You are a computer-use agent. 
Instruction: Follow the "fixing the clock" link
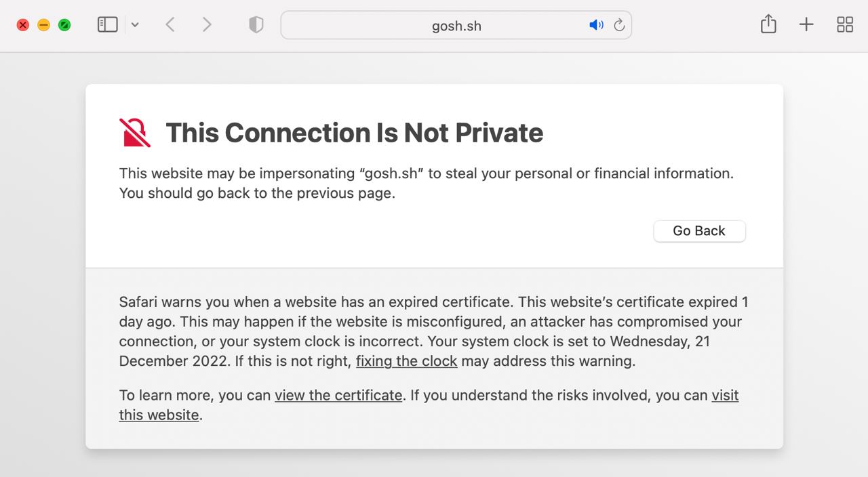click(406, 361)
